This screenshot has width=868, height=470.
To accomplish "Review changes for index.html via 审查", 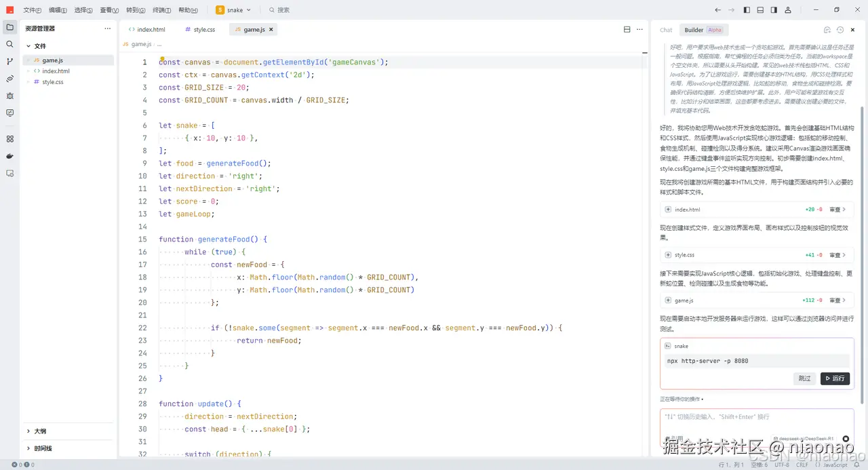I will tap(837, 210).
